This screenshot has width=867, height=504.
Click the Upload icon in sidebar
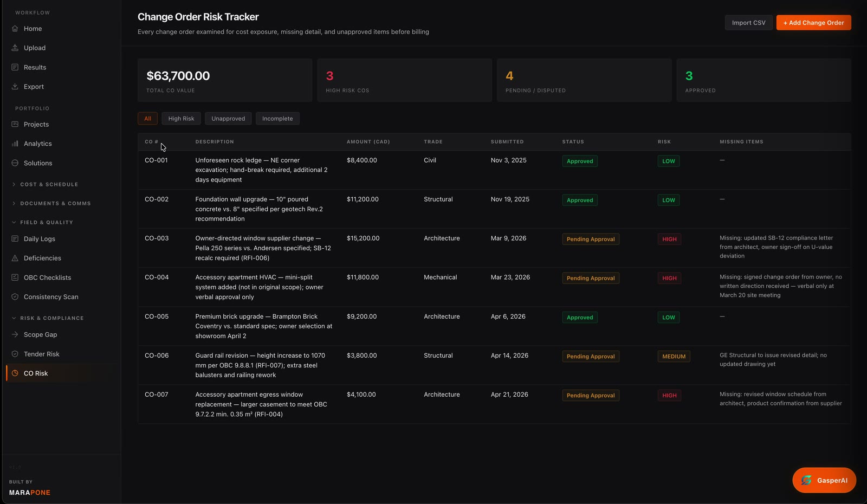[x=15, y=48]
